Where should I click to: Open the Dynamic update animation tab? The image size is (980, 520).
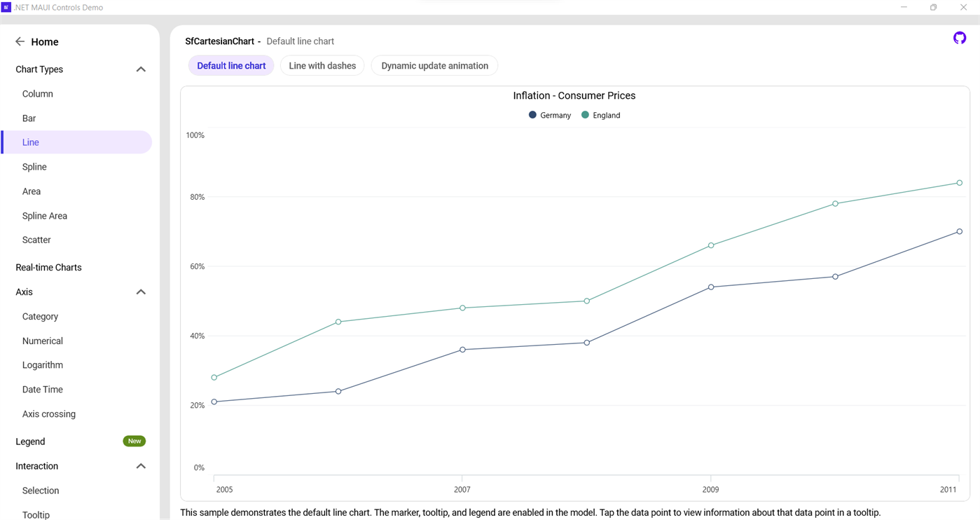point(434,66)
